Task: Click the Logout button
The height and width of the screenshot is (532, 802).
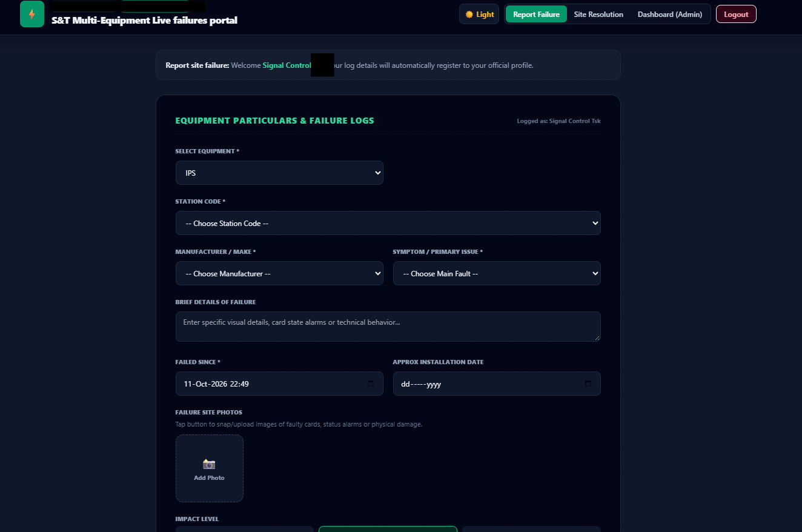Action: (x=736, y=14)
